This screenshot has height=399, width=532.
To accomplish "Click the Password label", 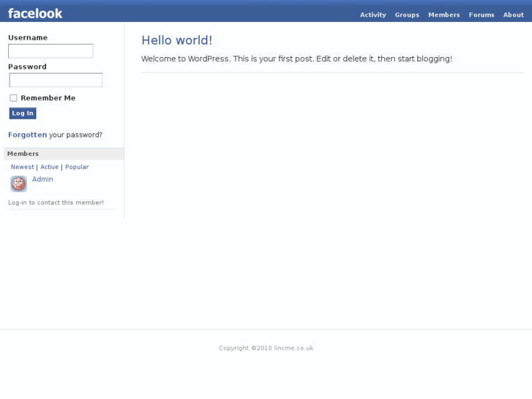I will tap(27, 67).
